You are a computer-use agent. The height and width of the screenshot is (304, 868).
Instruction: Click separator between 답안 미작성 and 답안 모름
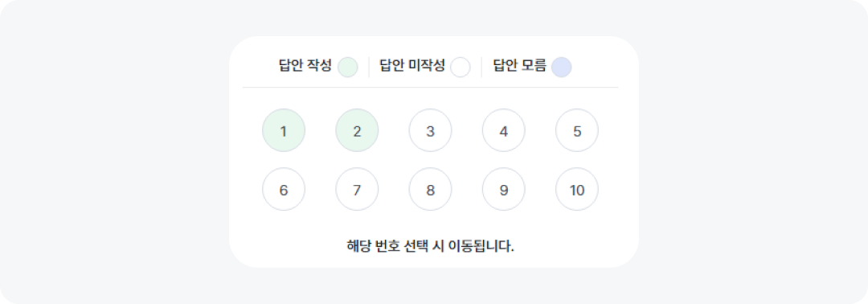point(481,67)
